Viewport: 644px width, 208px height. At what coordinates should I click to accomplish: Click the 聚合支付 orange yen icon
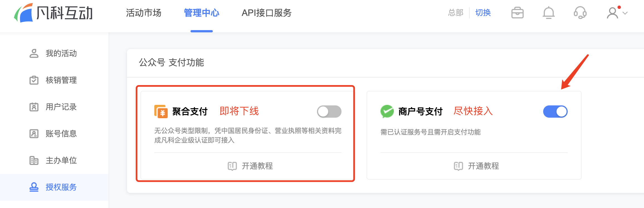pos(161,112)
